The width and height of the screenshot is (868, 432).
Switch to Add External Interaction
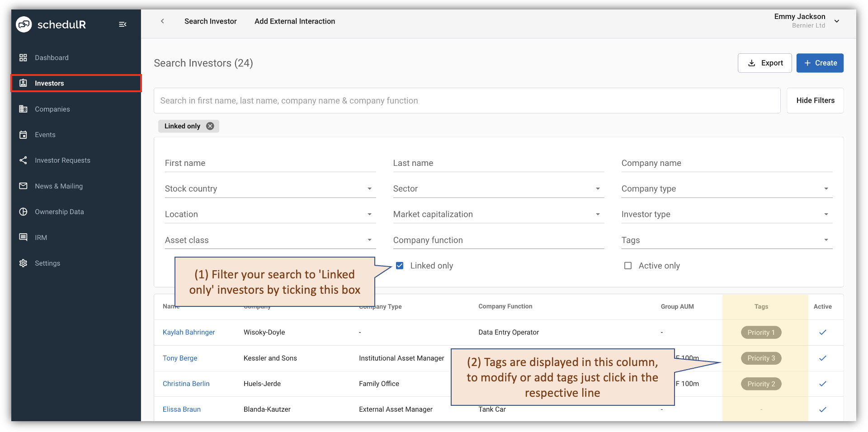(x=294, y=21)
